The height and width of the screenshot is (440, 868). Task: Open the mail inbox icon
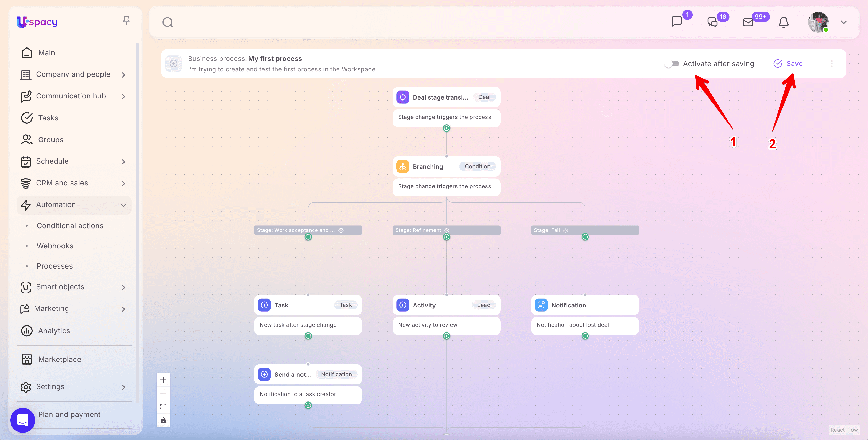pyautogui.click(x=748, y=22)
